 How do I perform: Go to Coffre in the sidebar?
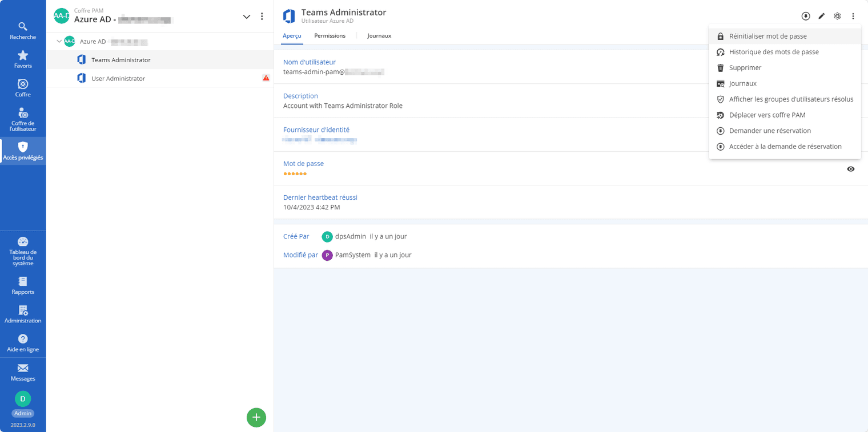[23, 88]
